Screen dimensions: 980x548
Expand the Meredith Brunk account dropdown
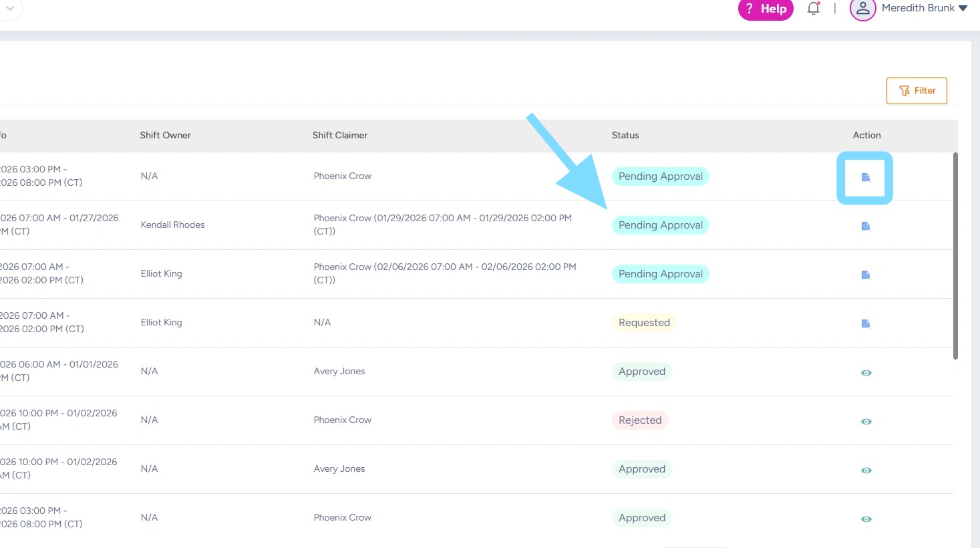pyautogui.click(x=963, y=8)
